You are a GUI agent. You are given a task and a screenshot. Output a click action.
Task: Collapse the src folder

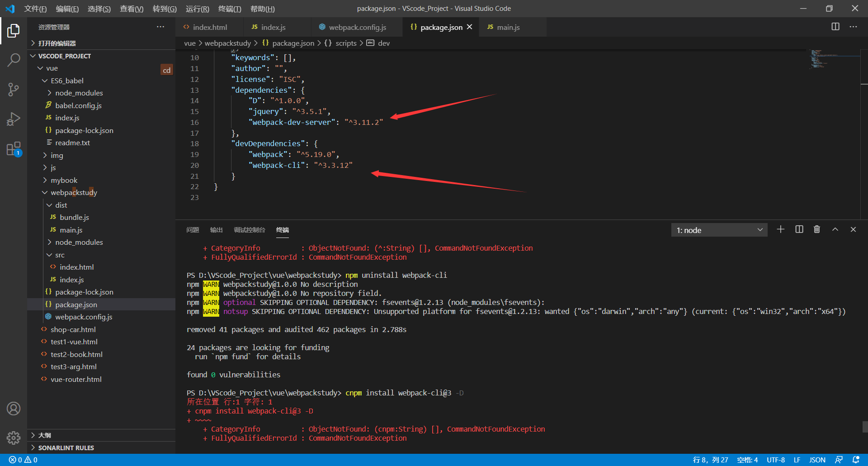coord(101,255)
